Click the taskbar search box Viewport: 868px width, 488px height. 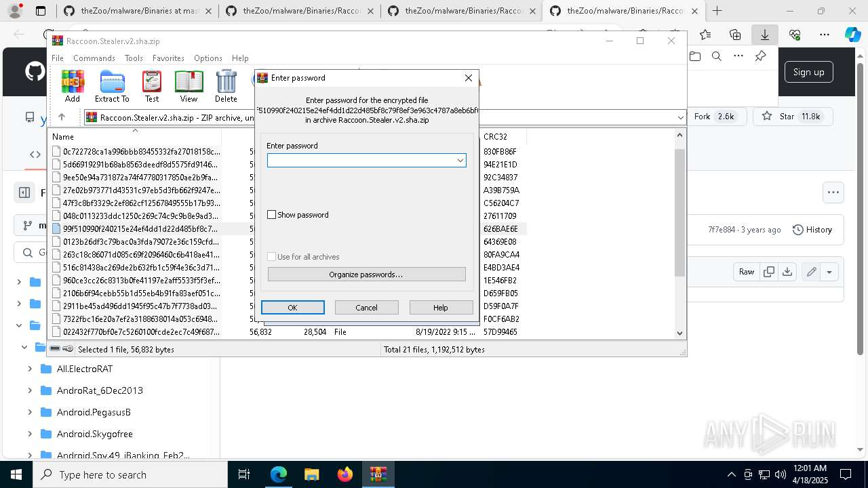pyautogui.click(x=130, y=474)
